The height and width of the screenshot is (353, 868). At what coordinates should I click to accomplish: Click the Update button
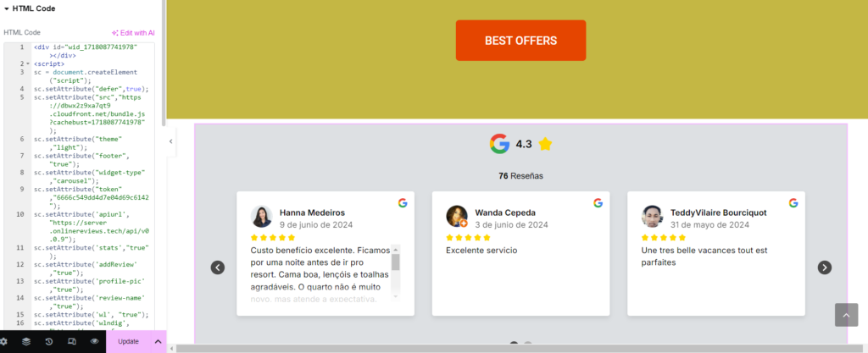(128, 341)
